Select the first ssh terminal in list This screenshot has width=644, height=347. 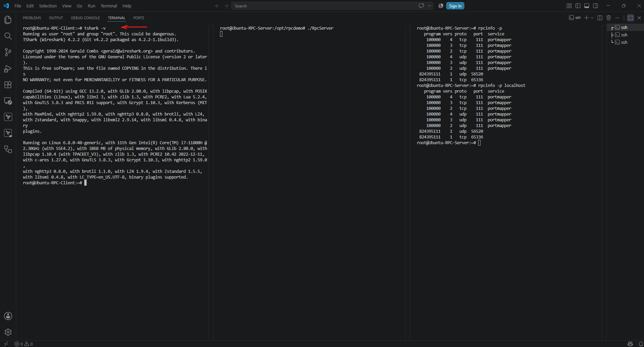625,28
